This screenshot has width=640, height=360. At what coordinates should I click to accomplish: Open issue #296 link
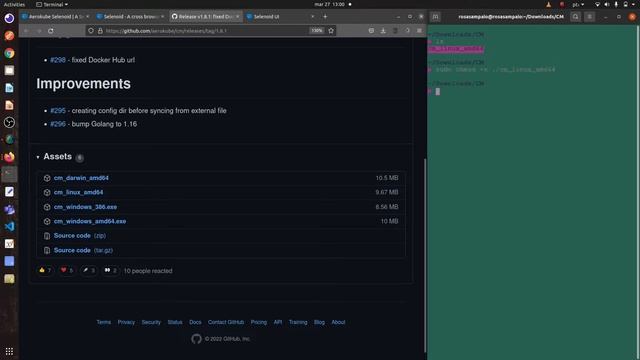click(x=58, y=124)
